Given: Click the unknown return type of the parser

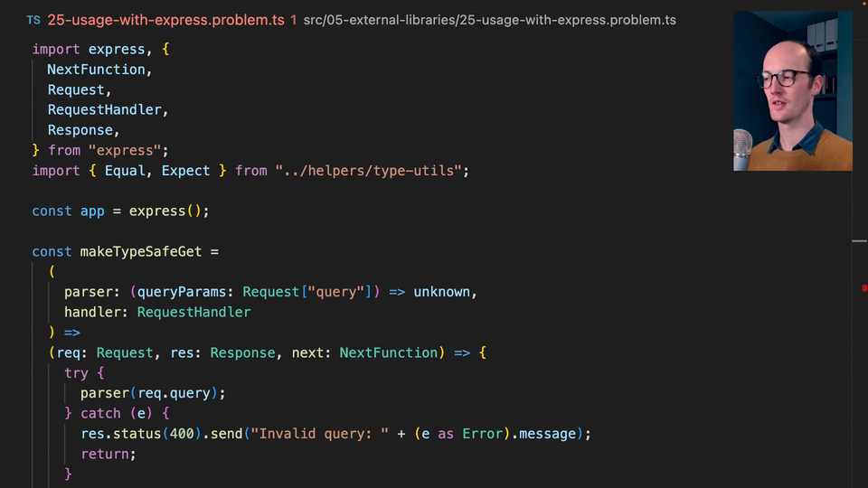Looking at the screenshot, I should point(442,292).
